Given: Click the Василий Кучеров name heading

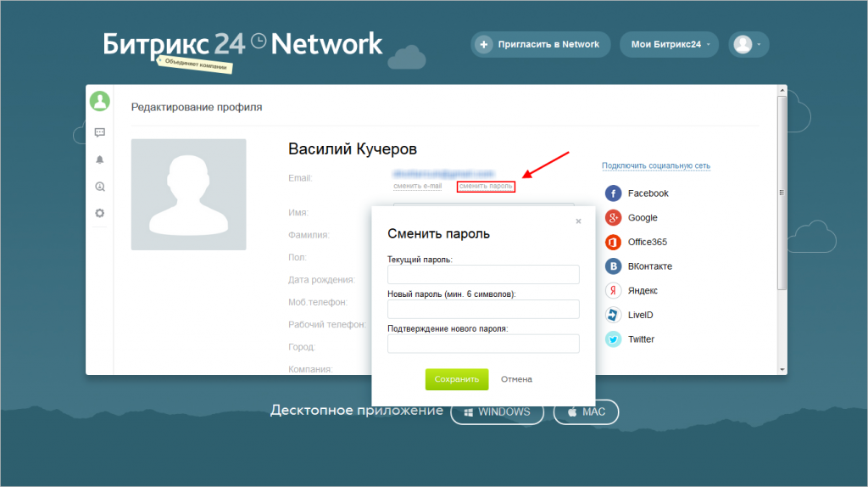Looking at the screenshot, I should click(353, 149).
